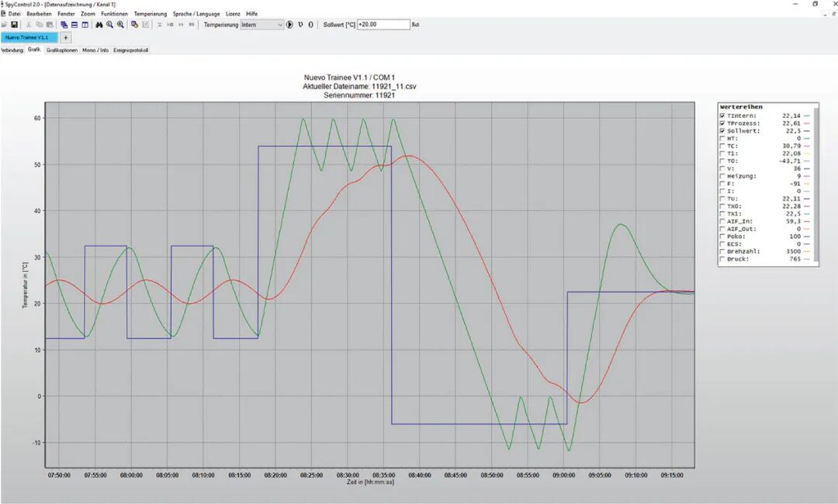Click the cut scissors toolbar icon
The height and width of the screenshot is (504, 838).
pyautogui.click(x=29, y=25)
